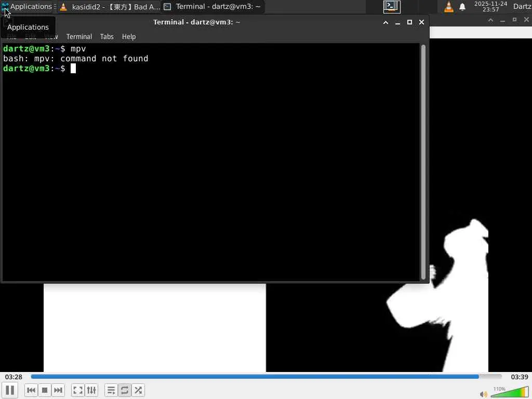The height and width of the screenshot is (399, 532).
Task: Maximize the VLC window behind terminal
Action: coord(514,20)
